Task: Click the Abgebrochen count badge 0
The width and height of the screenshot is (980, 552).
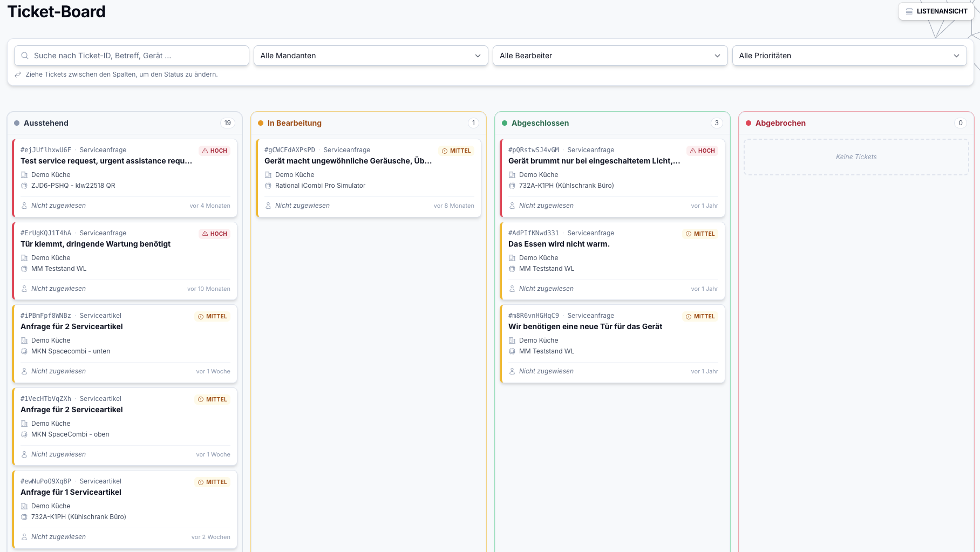Action: pyautogui.click(x=961, y=123)
